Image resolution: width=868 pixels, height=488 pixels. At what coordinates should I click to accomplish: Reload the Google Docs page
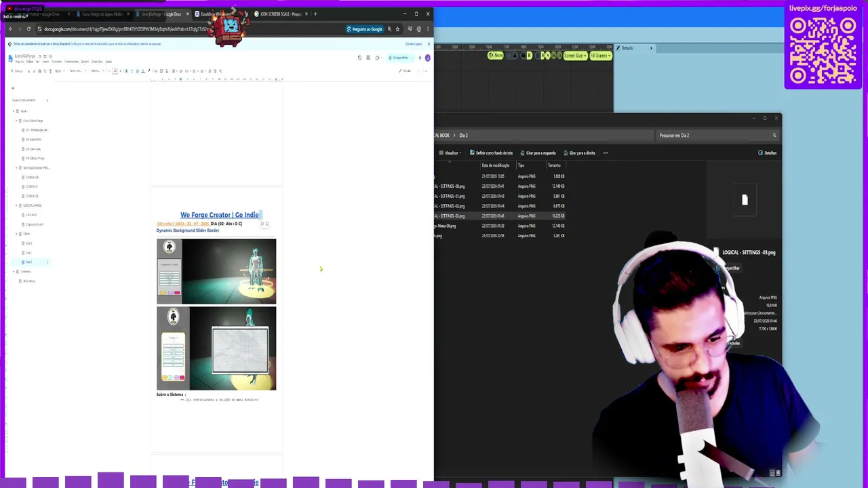pyautogui.click(x=28, y=29)
